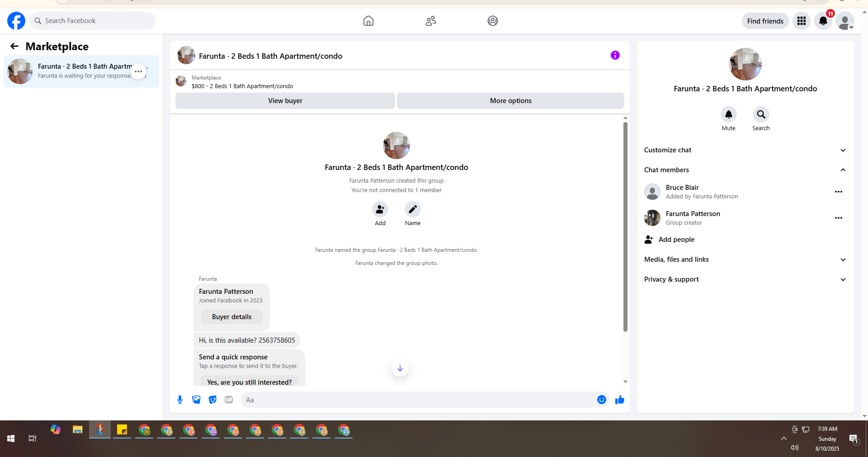The width and height of the screenshot is (868, 457).
Task: Click the chat scrollbar down arrow
Action: (x=625, y=382)
